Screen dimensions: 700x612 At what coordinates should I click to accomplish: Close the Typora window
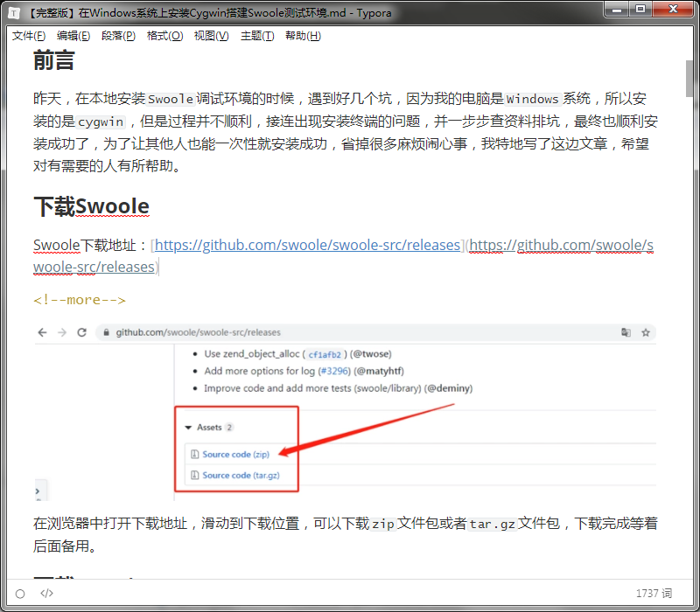(673, 9)
